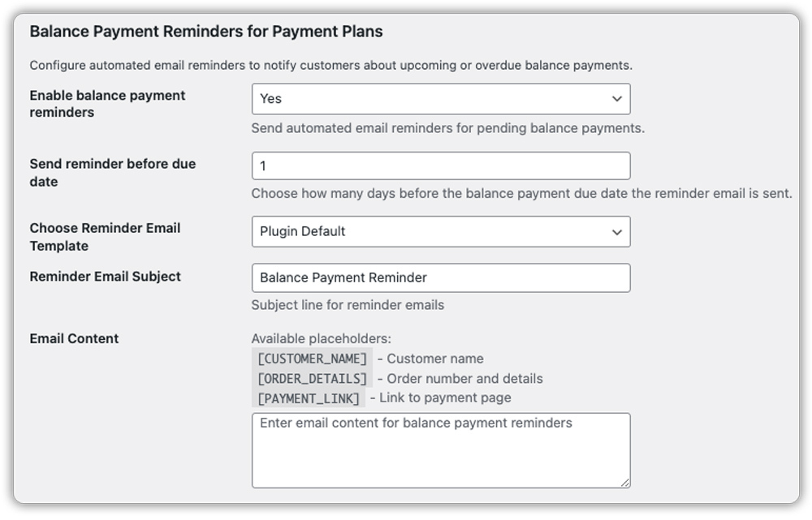Click the Email Content label
Image resolution: width=812 pixels, height=520 pixels.
[x=73, y=338]
